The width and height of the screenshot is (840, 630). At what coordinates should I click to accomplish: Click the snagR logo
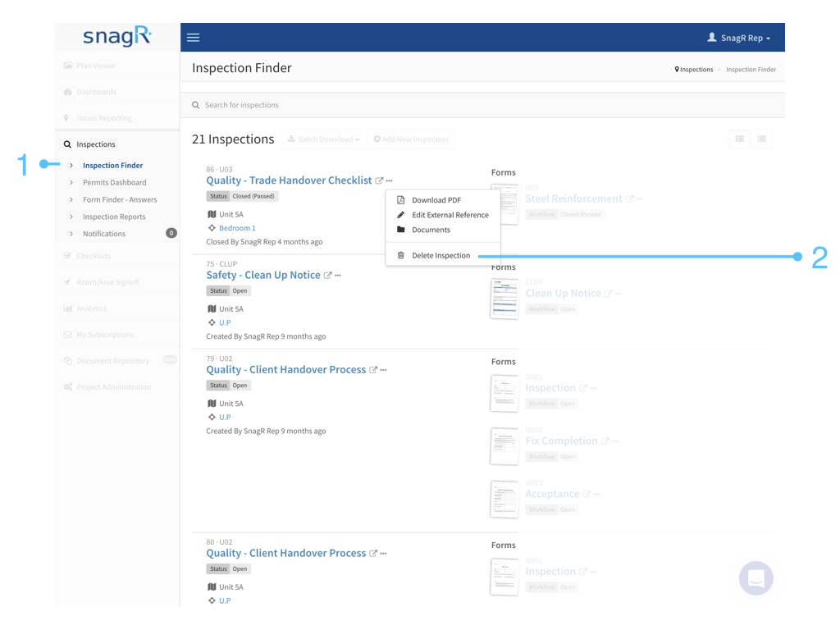point(117,36)
